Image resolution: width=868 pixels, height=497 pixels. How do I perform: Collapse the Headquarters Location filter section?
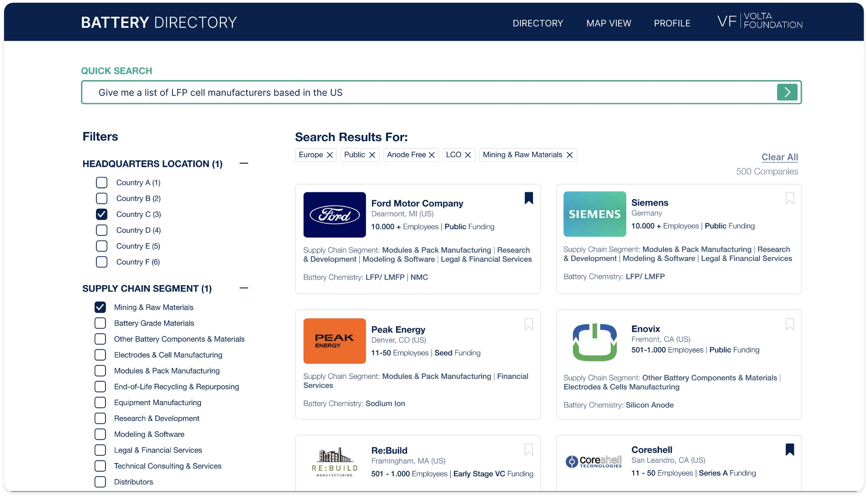coord(244,163)
